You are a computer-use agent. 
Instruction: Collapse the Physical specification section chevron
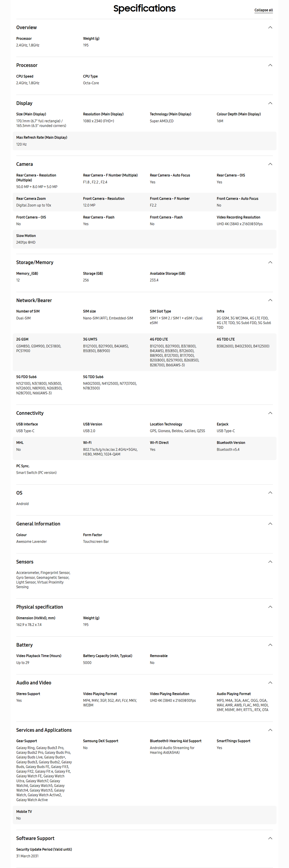[270, 607]
